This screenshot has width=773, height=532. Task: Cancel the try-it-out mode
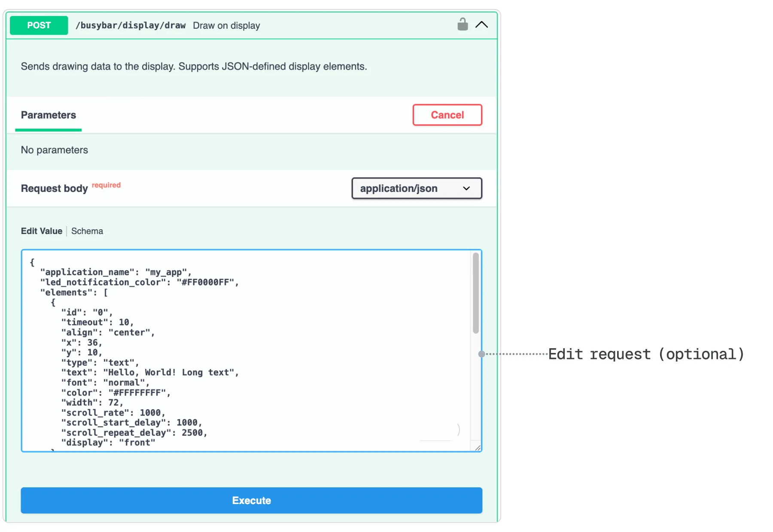(447, 115)
